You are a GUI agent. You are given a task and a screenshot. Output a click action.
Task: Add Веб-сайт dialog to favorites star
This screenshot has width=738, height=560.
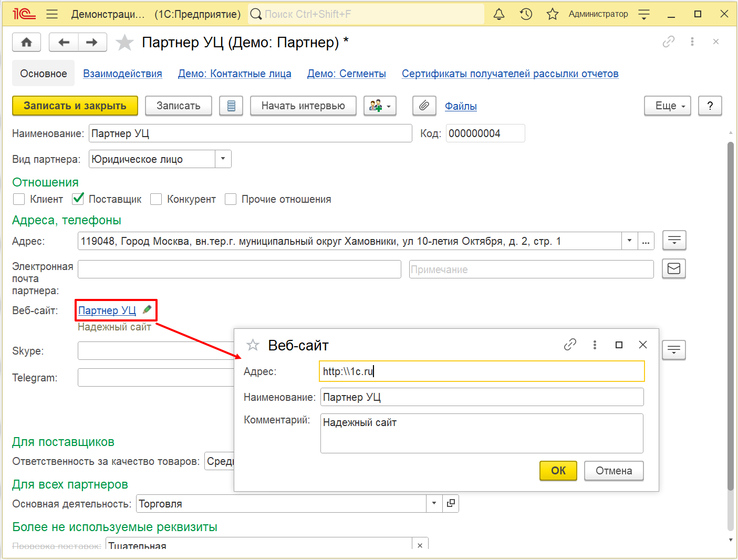tap(253, 345)
